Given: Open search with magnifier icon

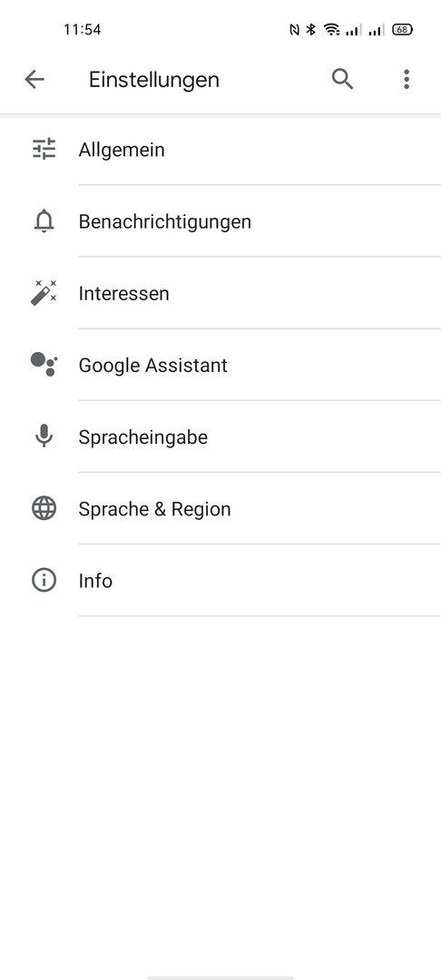Looking at the screenshot, I should 342,79.
